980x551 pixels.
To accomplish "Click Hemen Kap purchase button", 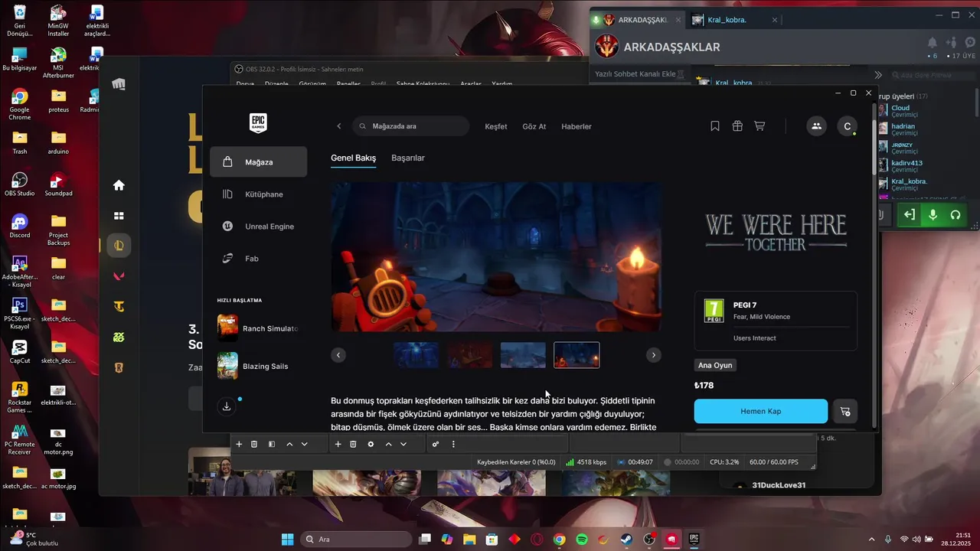I will [x=761, y=411].
